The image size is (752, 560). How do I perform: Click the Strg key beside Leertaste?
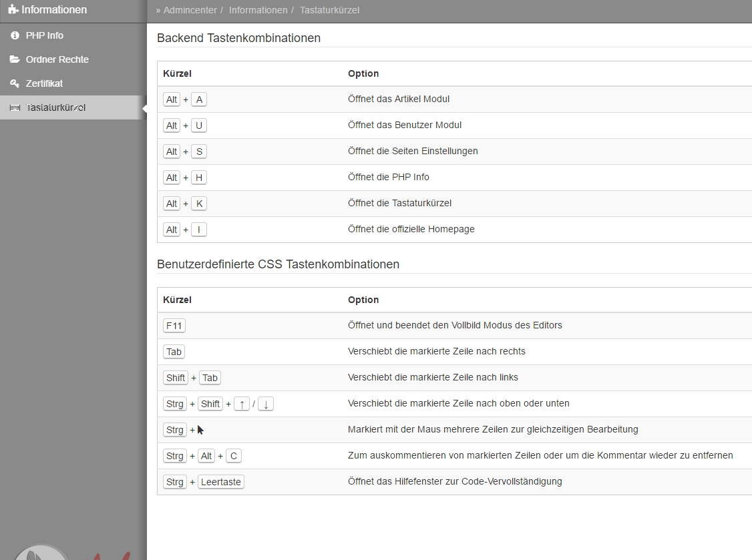175,482
